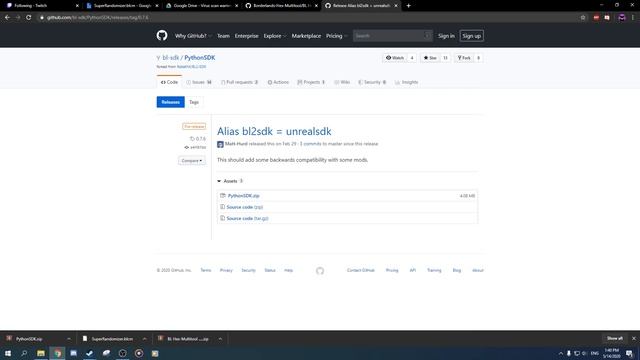This screenshot has width=640, height=360.
Task: Select the Releases button
Action: coord(171,102)
